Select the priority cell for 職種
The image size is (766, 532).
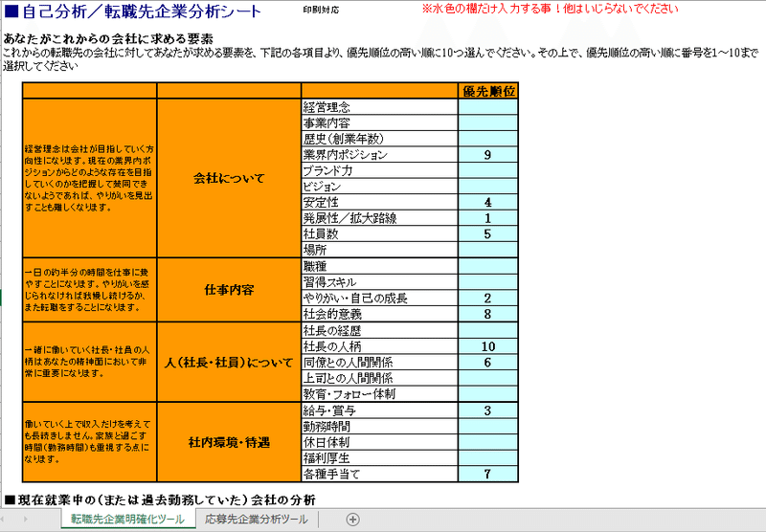click(x=488, y=266)
